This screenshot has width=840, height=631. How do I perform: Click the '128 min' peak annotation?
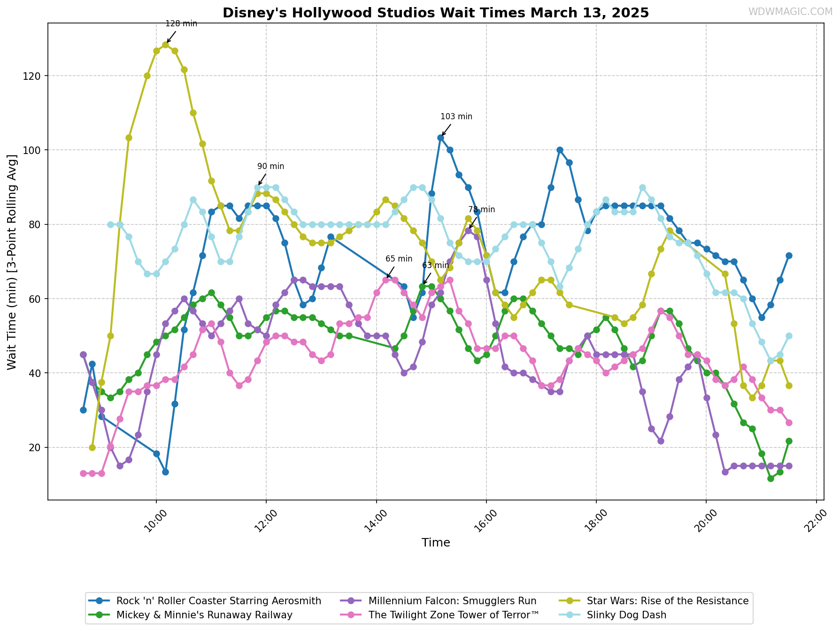coord(181,24)
